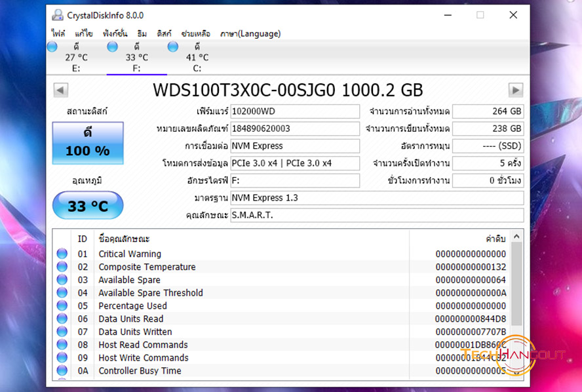Click the blue status orb for drive E:

[52, 47]
